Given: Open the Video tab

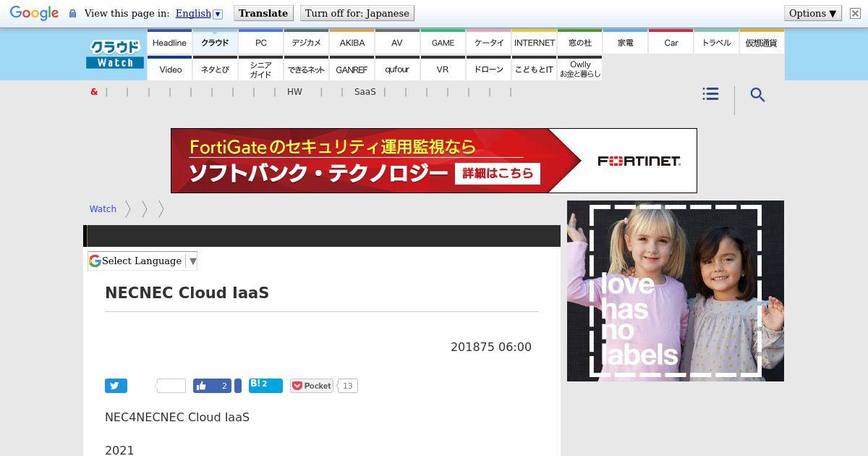Looking at the screenshot, I should (169, 69).
